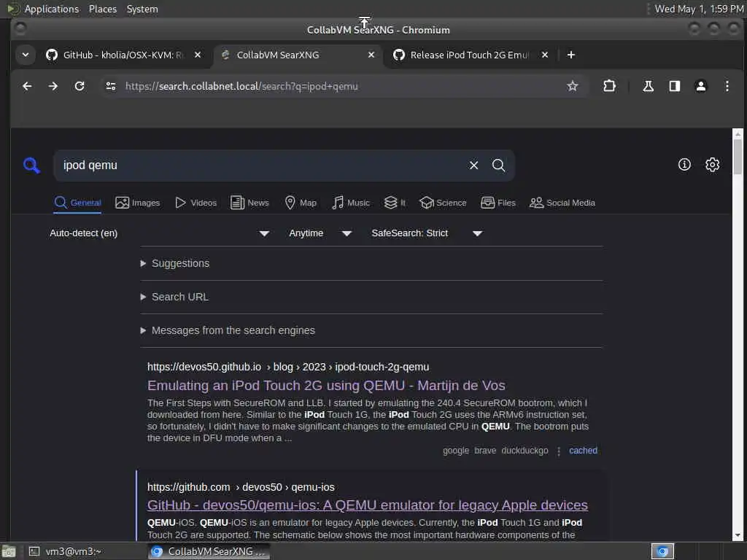Go back to previous page
The width and height of the screenshot is (747, 560).
[x=27, y=86]
